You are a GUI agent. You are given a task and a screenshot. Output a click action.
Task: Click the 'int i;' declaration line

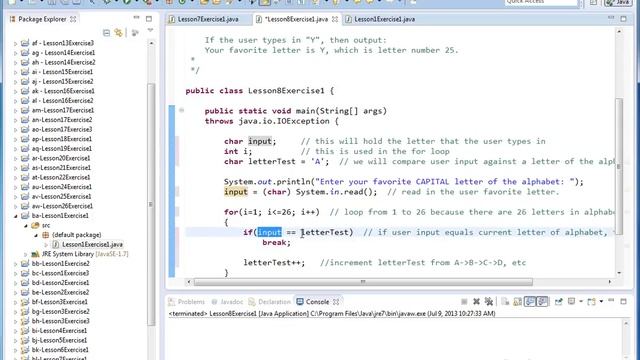(238, 151)
